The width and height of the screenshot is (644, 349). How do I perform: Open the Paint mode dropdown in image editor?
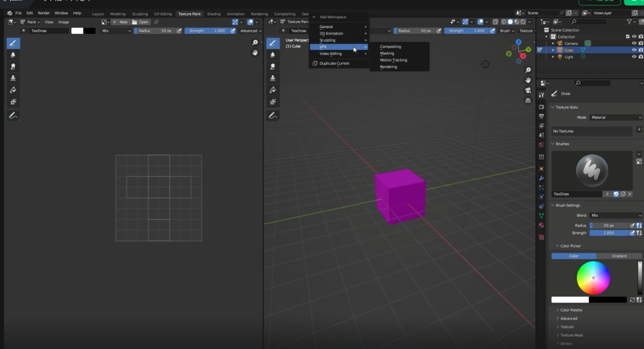coord(30,22)
